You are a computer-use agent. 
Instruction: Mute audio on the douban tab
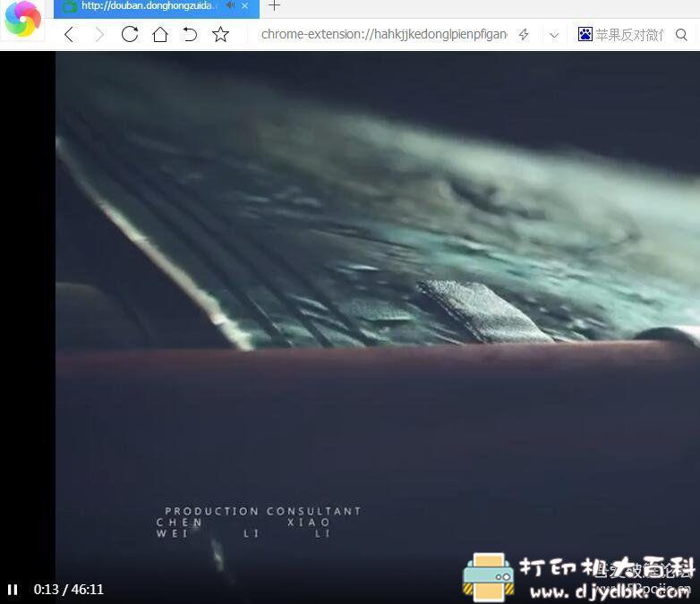click(x=230, y=5)
